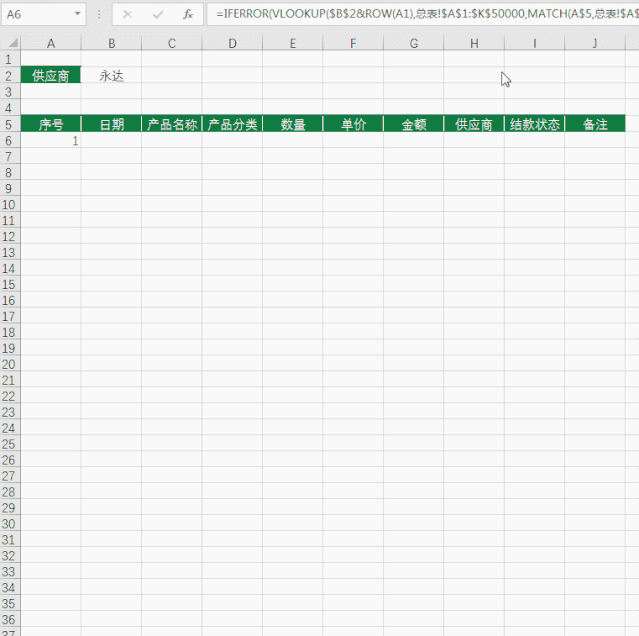Select row 20 header
The height and width of the screenshot is (636, 639).
(10, 365)
